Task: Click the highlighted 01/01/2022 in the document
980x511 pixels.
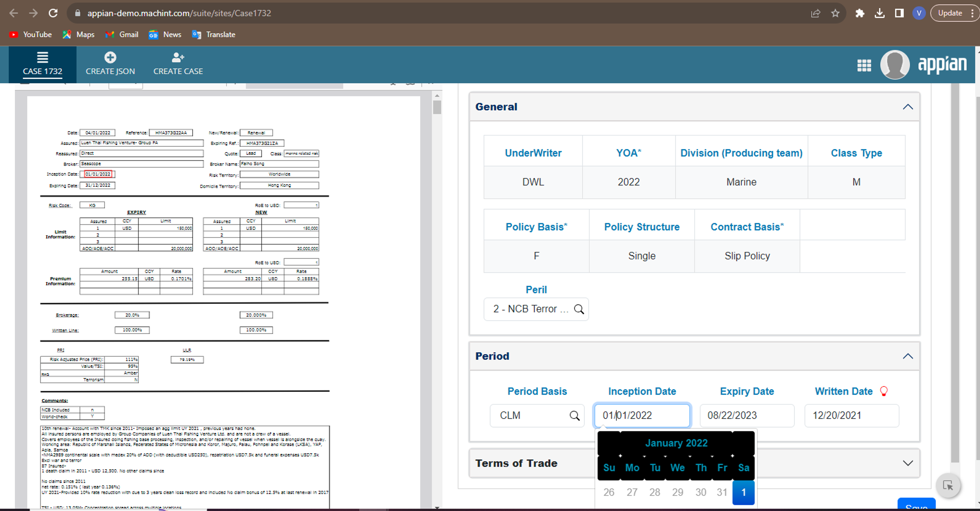Action: [x=98, y=174]
